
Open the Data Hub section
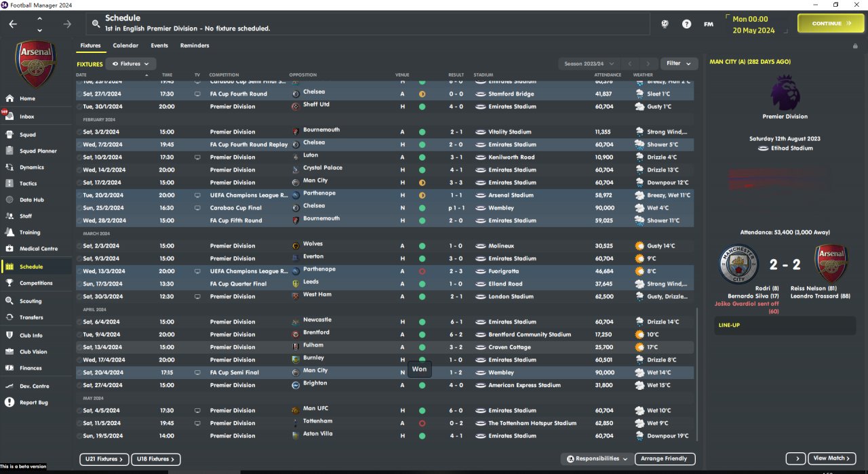coord(31,199)
